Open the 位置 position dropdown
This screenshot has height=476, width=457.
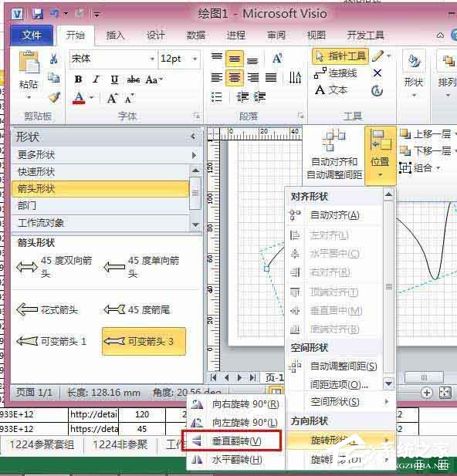click(380, 155)
